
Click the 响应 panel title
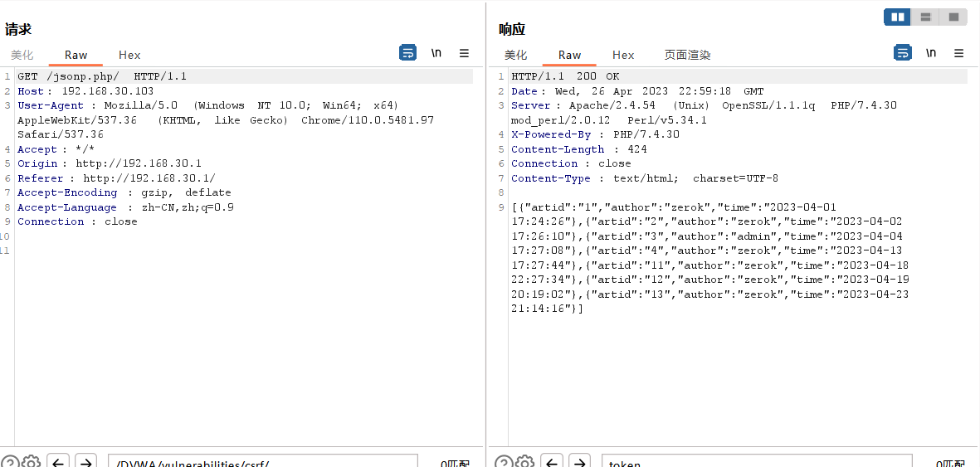pyautogui.click(x=512, y=29)
